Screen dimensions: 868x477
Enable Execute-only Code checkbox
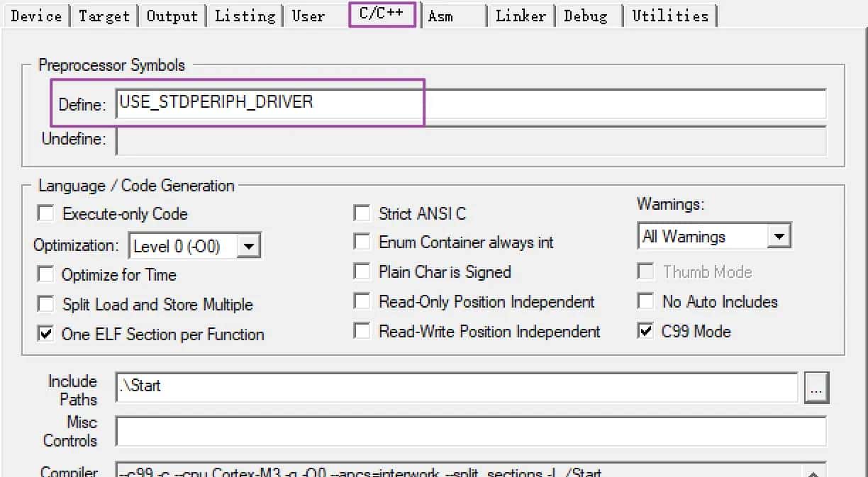click(x=46, y=213)
